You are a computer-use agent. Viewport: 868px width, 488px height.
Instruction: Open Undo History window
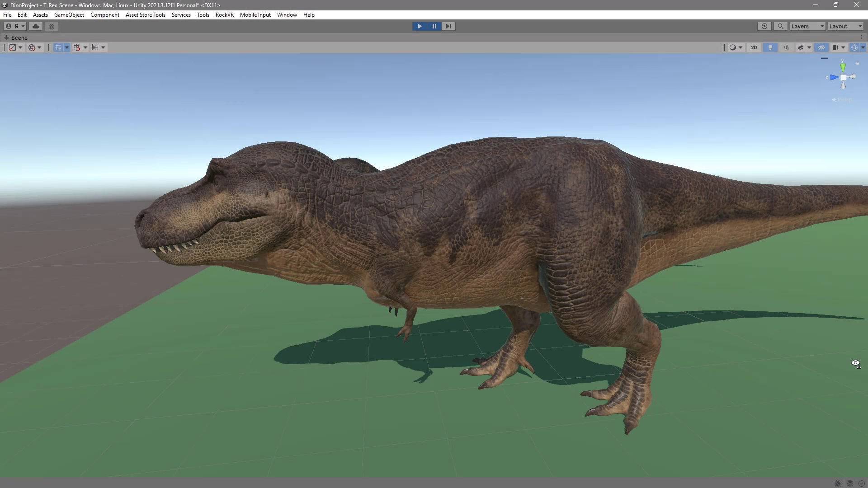pyautogui.click(x=764, y=26)
